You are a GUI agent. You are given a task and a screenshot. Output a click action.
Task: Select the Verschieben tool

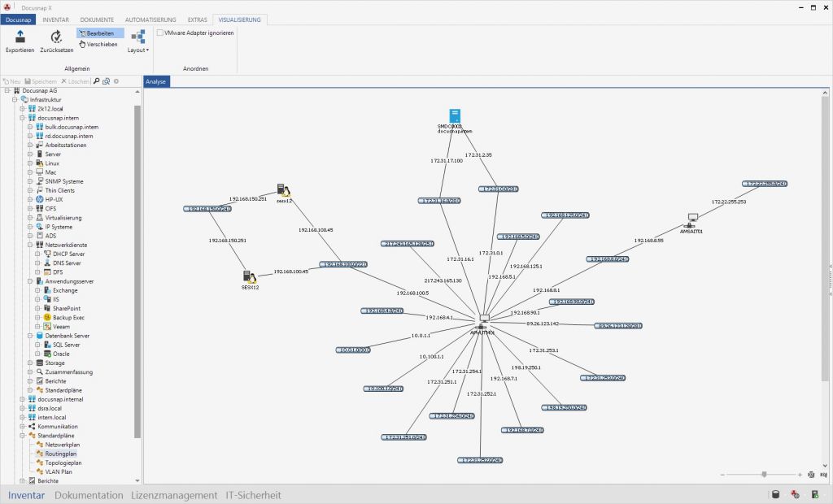point(98,44)
